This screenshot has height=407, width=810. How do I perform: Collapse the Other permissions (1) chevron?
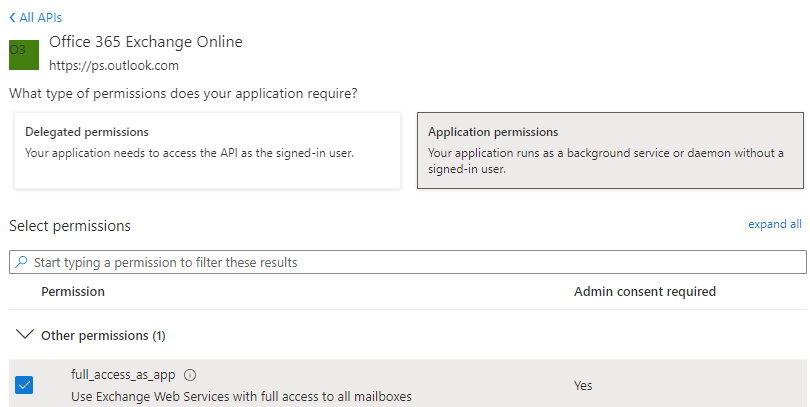(x=25, y=334)
